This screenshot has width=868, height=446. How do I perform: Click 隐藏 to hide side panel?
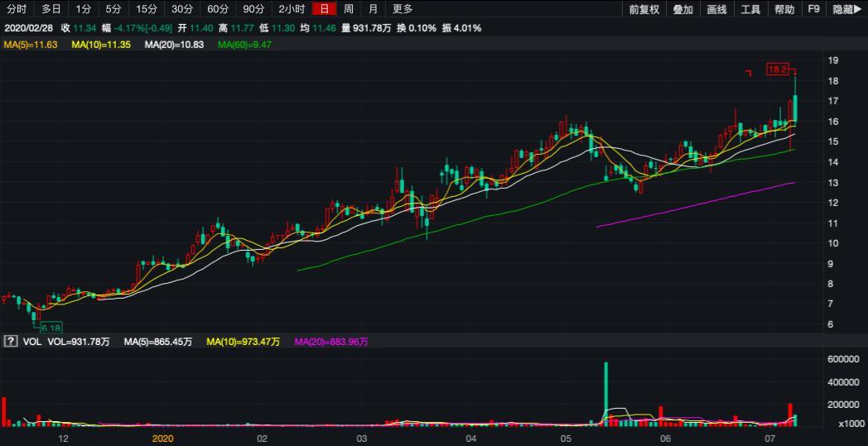847,9
